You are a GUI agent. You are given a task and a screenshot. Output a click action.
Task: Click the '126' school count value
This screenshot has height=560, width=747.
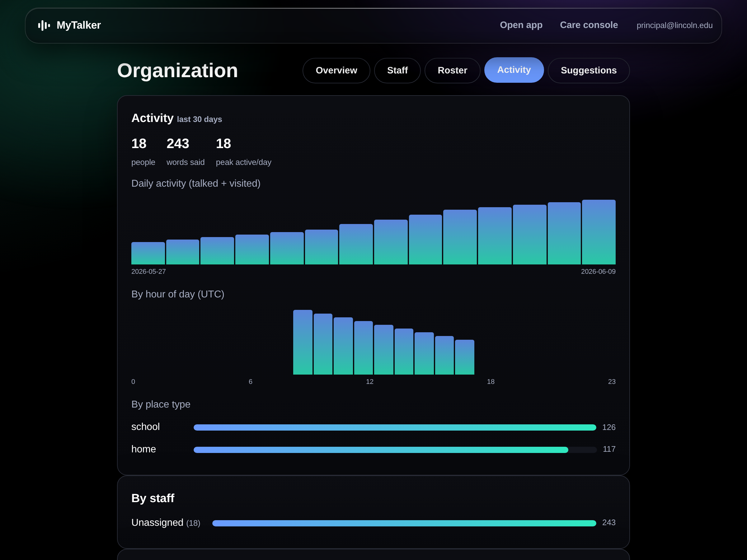coord(609,427)
